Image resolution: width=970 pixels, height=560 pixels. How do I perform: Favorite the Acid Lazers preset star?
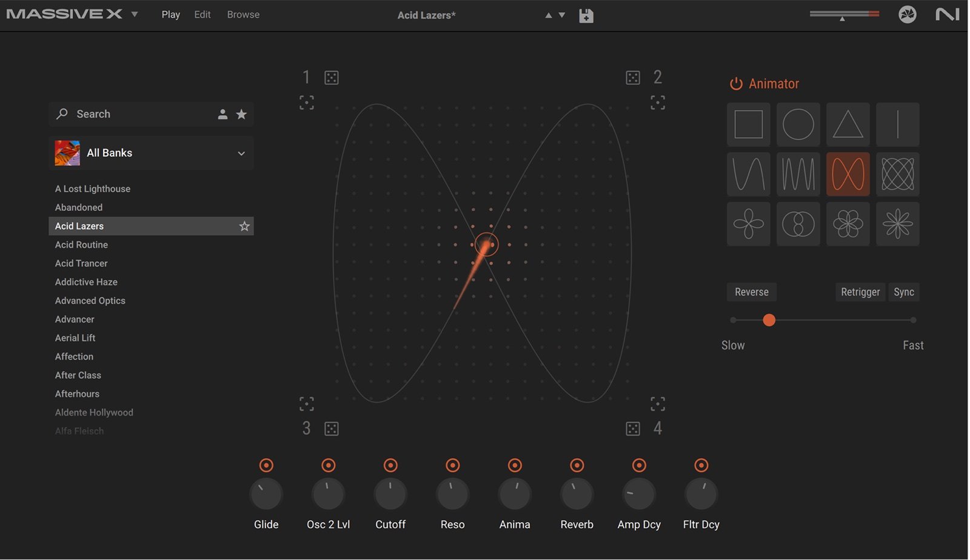(x=244, y=226)
